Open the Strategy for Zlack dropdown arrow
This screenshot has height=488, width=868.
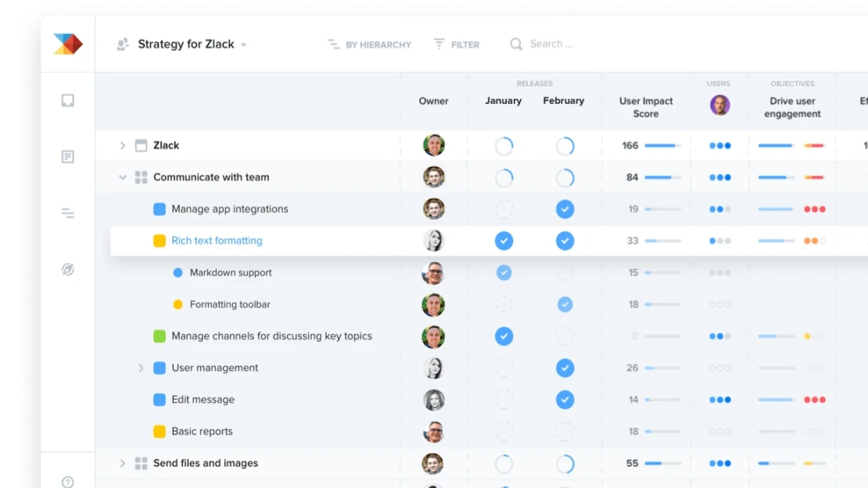(x=243, y=45)
